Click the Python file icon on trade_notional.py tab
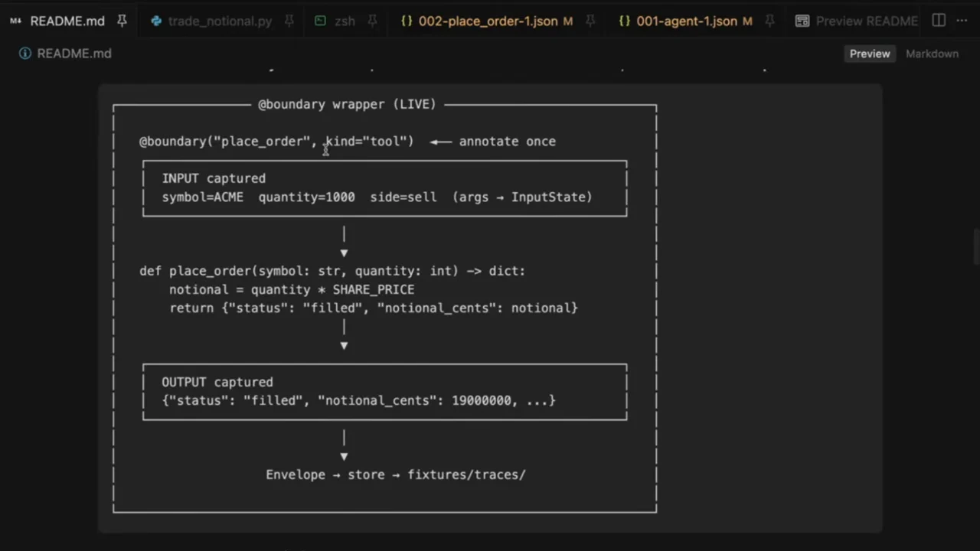The height and width of the screenshot is (551, 980). 156,21
